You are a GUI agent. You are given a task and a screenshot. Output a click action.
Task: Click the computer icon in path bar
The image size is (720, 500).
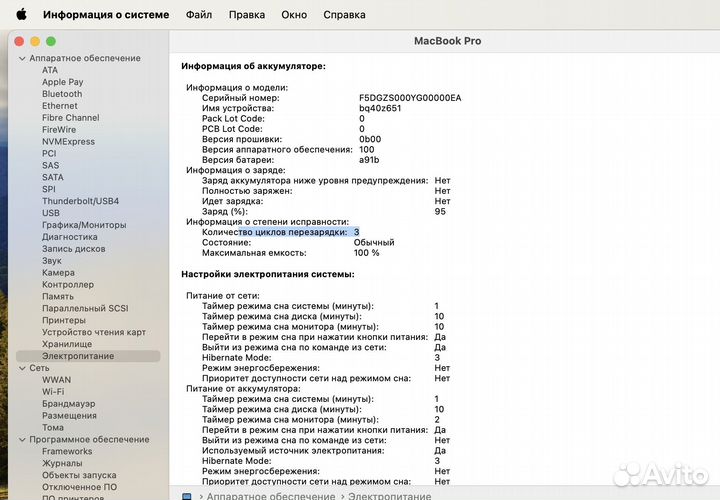click(x=186, y=496)
